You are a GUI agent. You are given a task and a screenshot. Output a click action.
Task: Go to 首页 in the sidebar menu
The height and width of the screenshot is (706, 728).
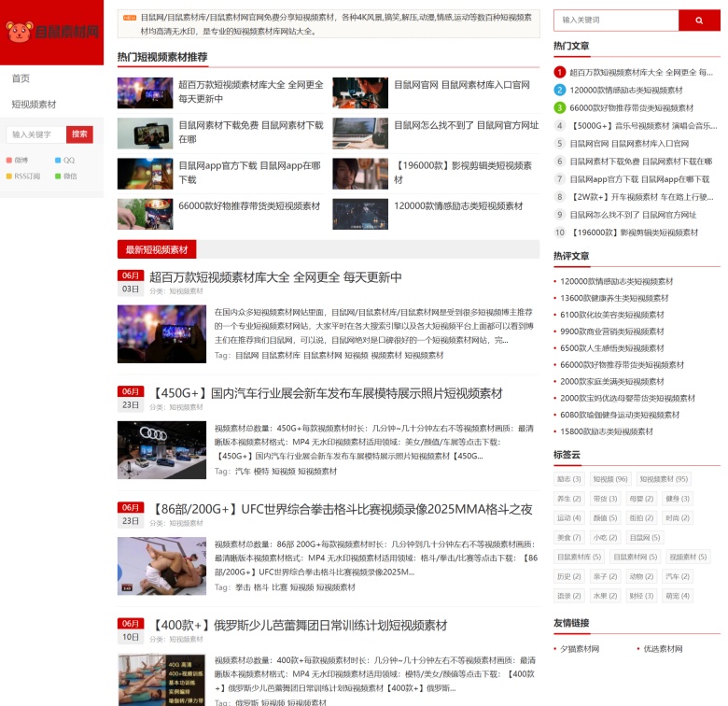click(21, 78)
